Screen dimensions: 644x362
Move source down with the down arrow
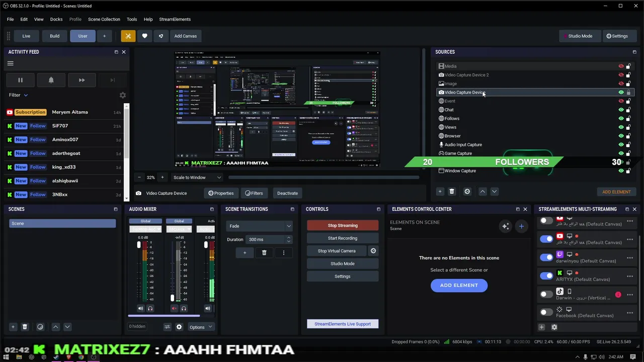(x=494, y=192)
